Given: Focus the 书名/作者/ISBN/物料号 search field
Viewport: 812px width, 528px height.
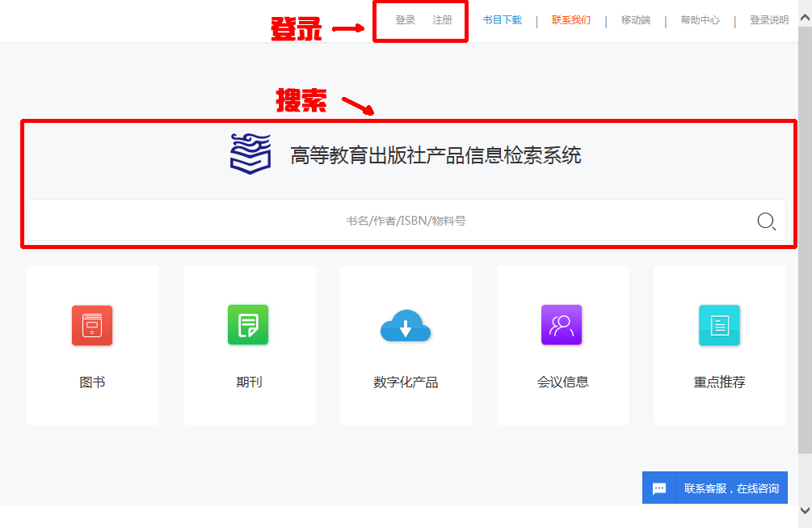Looking at the screenshot, I should click(406, 221).
